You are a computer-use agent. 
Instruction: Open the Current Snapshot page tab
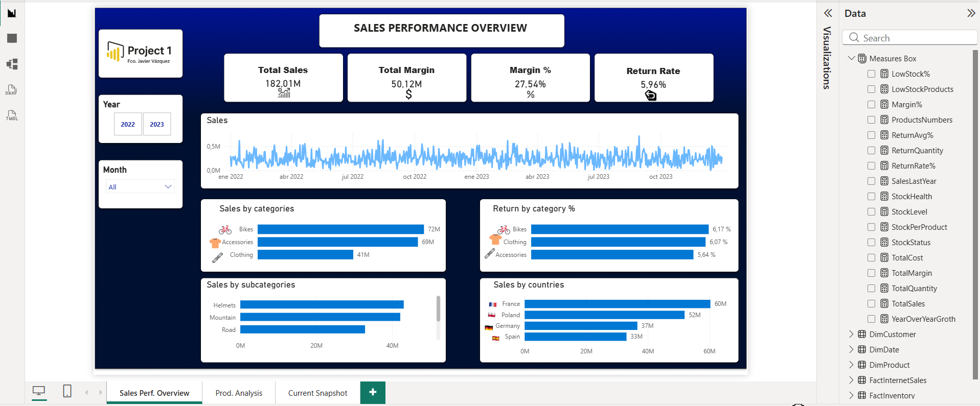(317, 393)
